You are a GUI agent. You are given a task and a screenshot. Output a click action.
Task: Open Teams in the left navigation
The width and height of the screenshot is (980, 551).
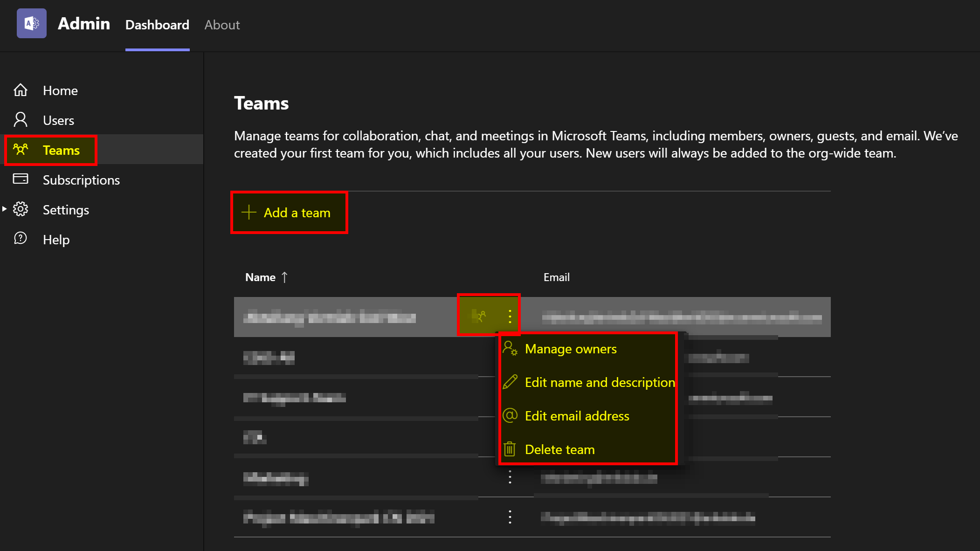point(61,150)
